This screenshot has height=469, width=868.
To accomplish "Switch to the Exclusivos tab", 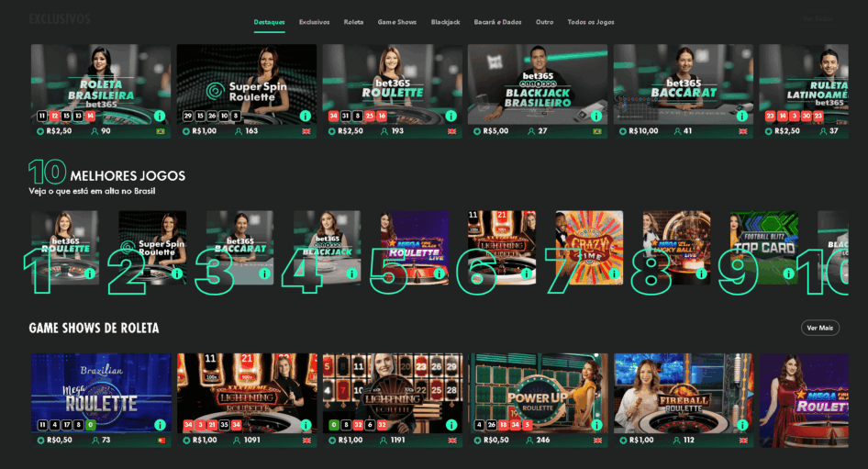I will point(314,22).
